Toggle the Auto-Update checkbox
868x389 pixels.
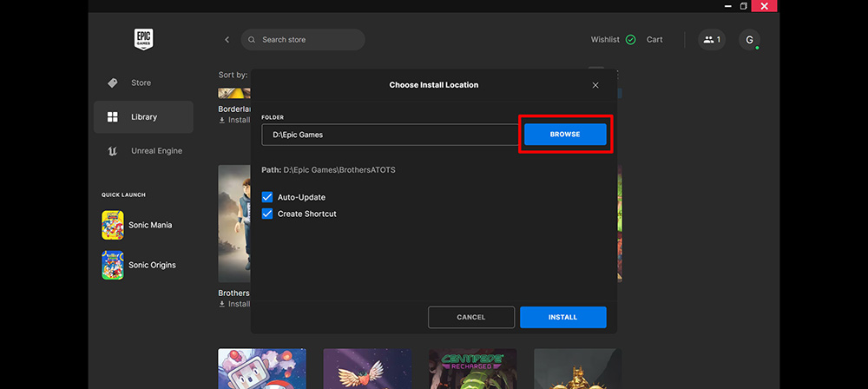click(x=267, y=197)
